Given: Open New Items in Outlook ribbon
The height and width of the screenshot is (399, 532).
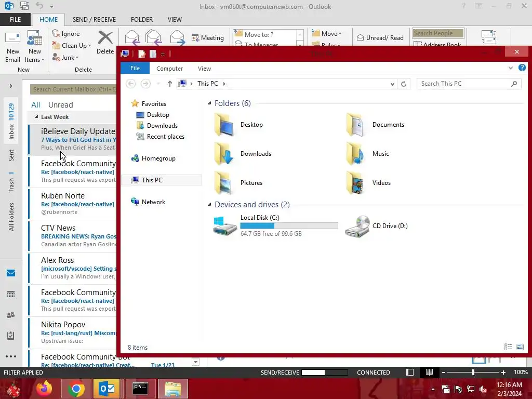Looking at the screenshot, I should (35, 47).
